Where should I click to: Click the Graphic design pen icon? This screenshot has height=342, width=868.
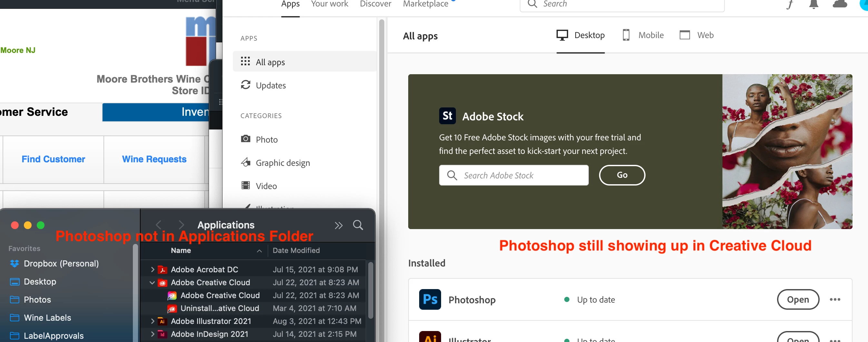click(x=245, y=162)
